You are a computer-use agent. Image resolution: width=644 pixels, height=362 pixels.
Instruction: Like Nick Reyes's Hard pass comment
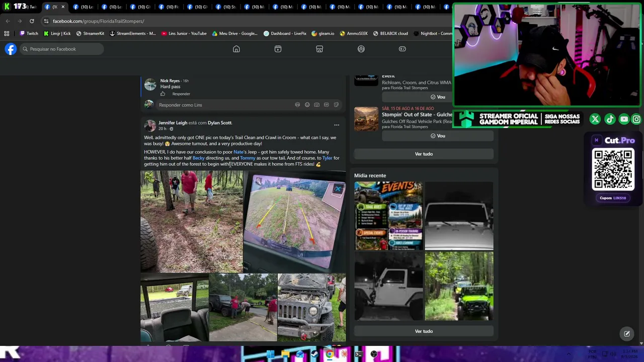(x=163, y=94)
